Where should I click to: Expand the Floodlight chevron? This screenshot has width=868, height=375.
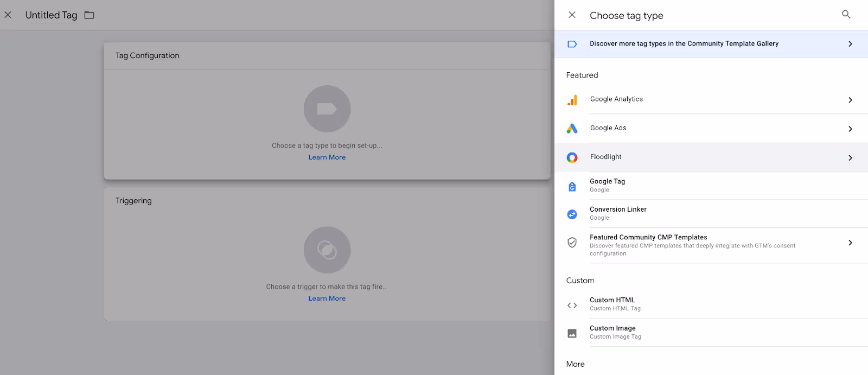(x=850, y=158)
